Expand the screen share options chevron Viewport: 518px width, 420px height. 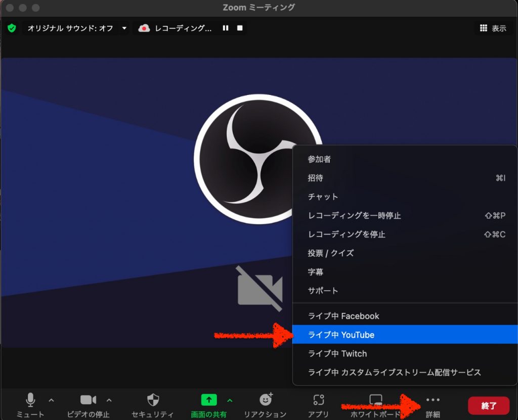pyautogui.click(x=230, y=400)
